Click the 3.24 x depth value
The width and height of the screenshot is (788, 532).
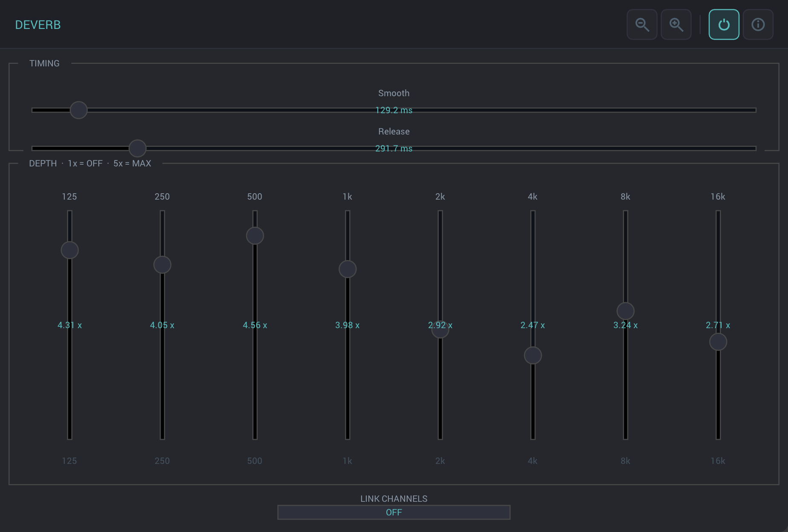(625, 325)
